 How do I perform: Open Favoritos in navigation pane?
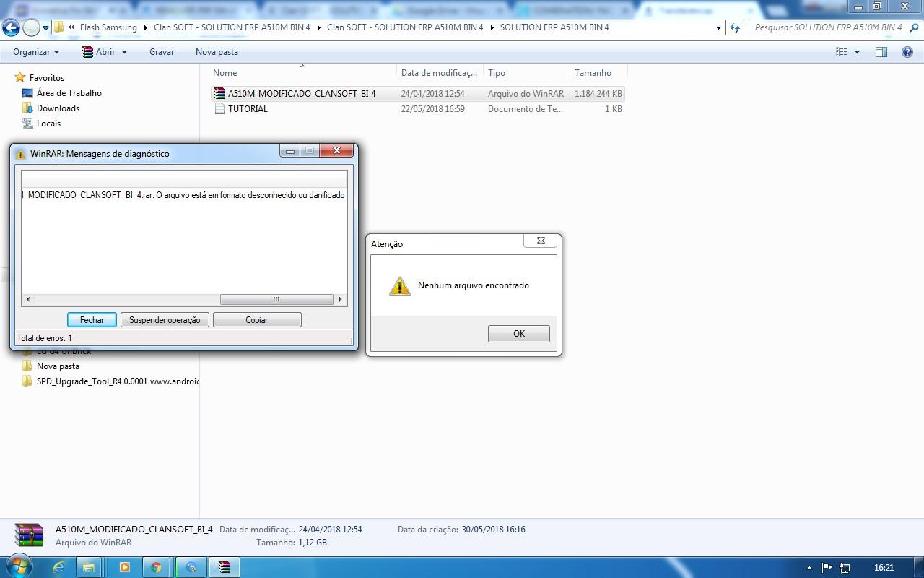47,78
